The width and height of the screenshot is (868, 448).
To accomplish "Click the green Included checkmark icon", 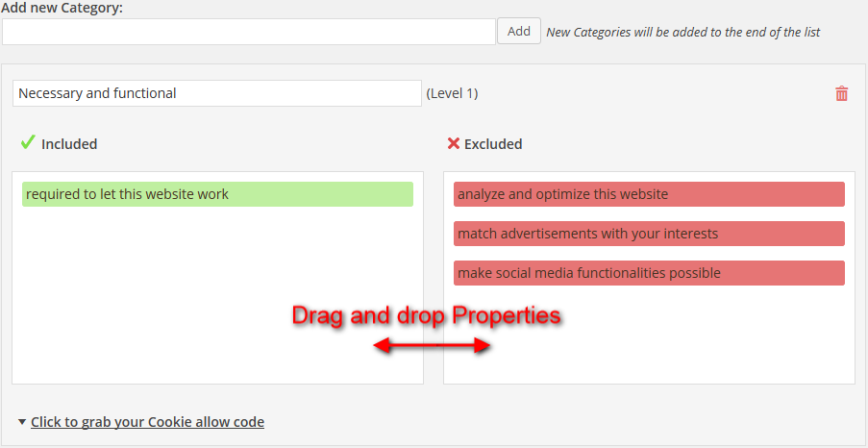I will pyautogui.click(x=28, y=143).
